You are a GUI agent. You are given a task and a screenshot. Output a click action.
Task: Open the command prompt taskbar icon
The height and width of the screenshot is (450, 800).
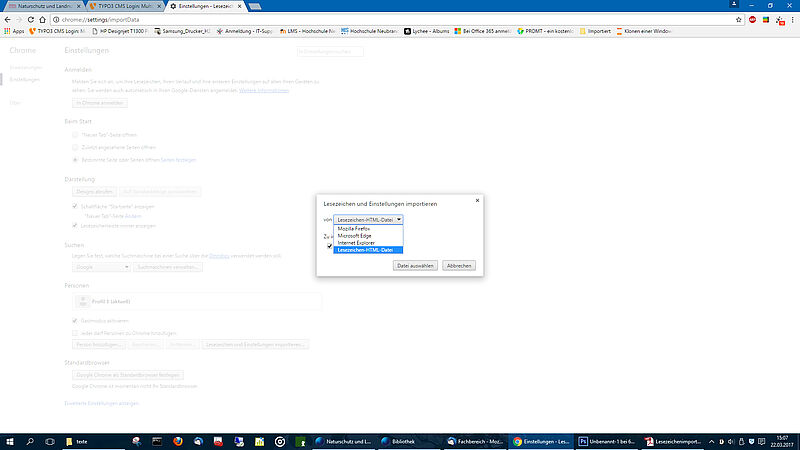157,441
